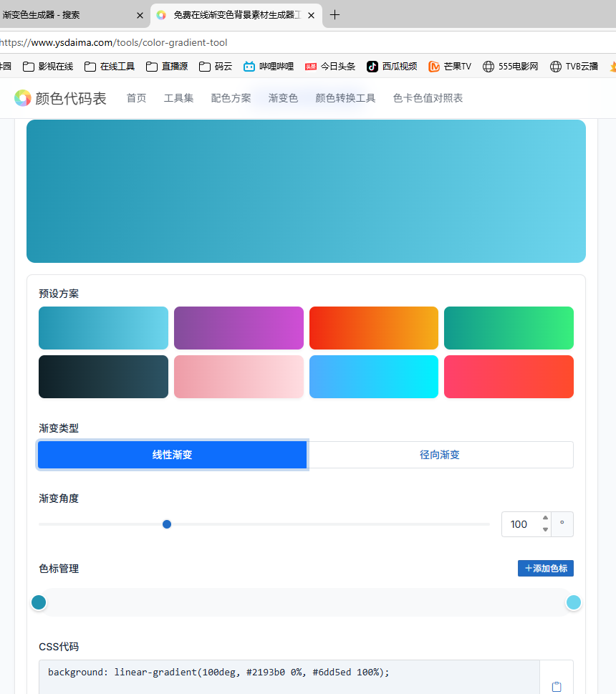Image resolution: width=616 pixels, height=694 pixels.
Task: Select 线性渐变 gradient type
Action: 172,455
